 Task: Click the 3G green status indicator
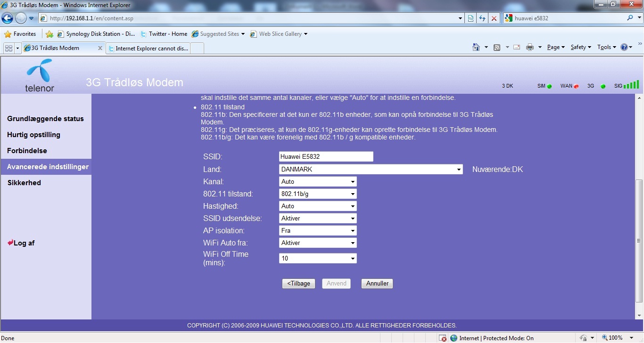(603, 86)
